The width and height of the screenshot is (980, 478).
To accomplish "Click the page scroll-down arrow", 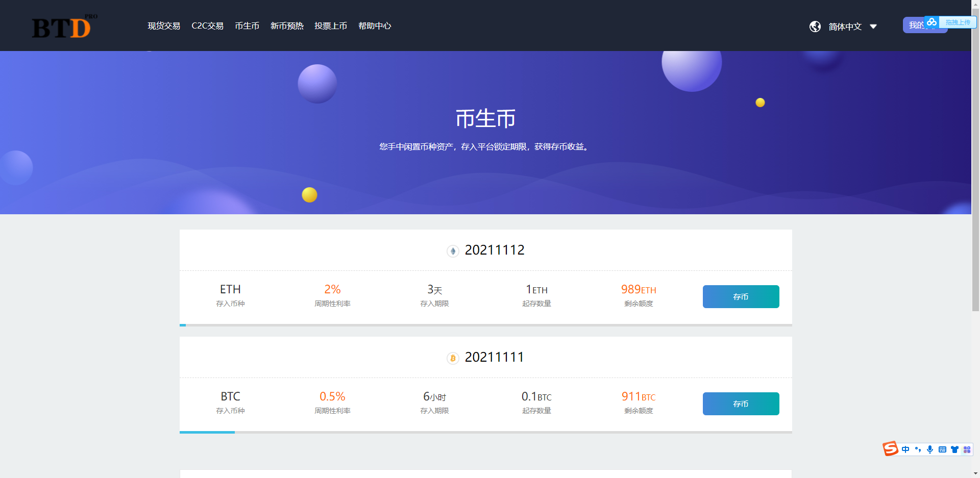I will pos(975,473).
